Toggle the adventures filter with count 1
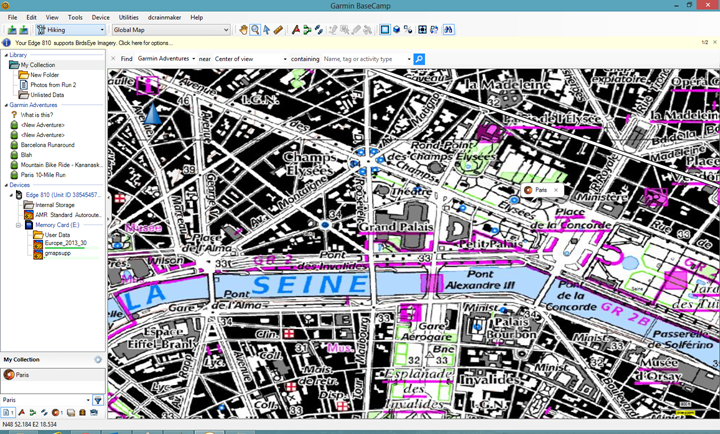The height and width of the screenshot is (434, 720). [x=57, y=412]
